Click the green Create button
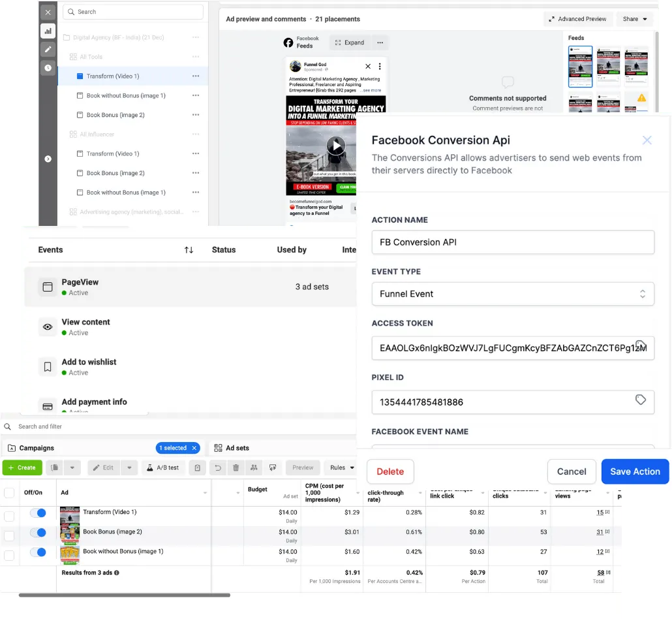 pyautogui.click(x=22, y=468)
